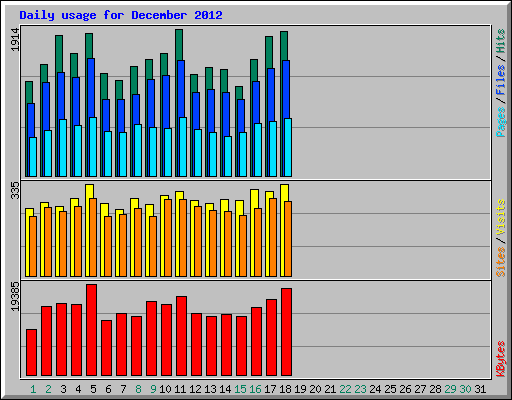Click day 30 on the x-axis
Image resolution: width=512 pixels, height=400 pixels.
point(465,389)
